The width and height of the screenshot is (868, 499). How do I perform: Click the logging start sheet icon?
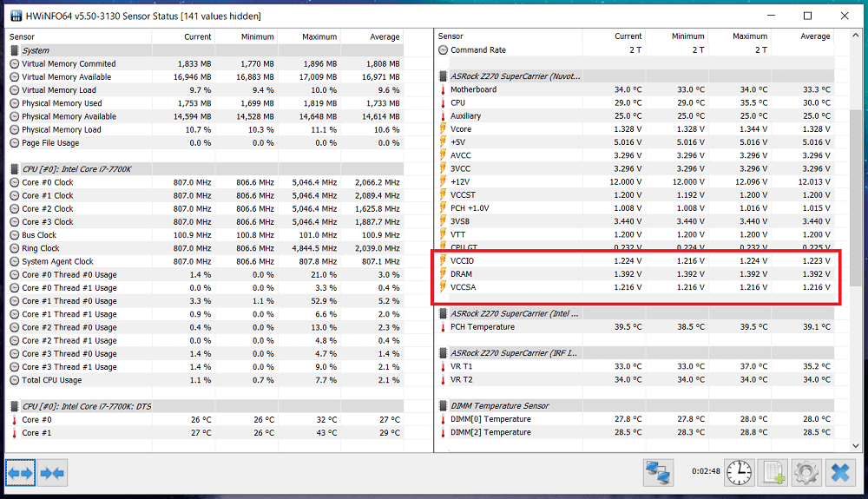(x=773, y=473)
